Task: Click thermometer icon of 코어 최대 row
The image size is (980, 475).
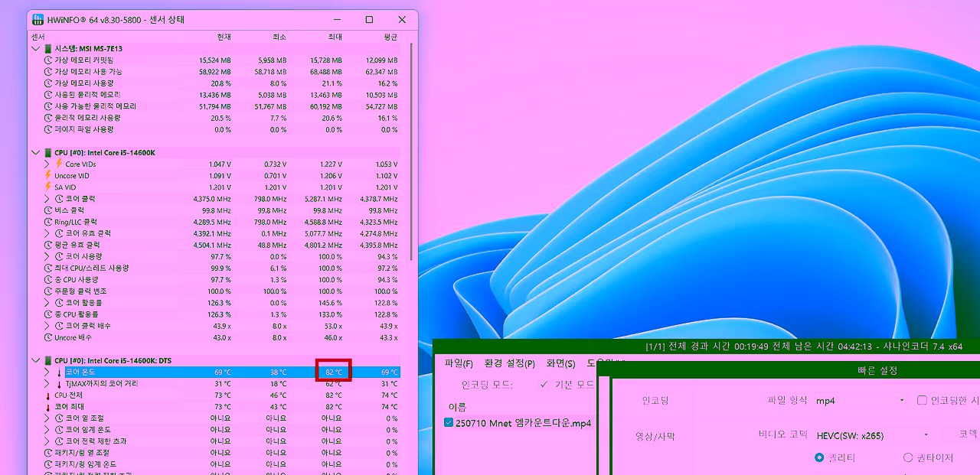Action: (x=48, y=406)
